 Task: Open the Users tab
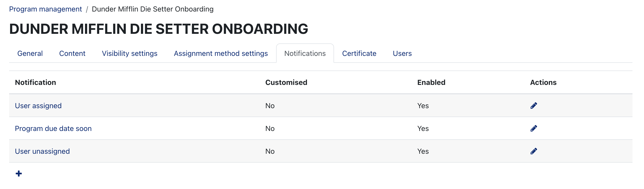(402, 53)
